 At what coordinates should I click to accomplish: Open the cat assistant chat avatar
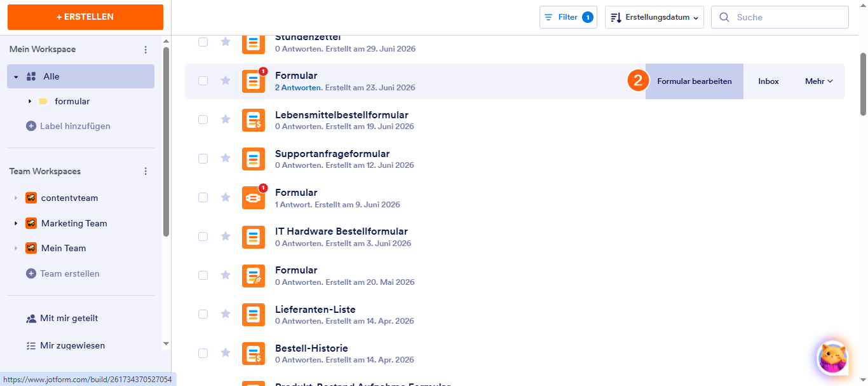[832, 357]
